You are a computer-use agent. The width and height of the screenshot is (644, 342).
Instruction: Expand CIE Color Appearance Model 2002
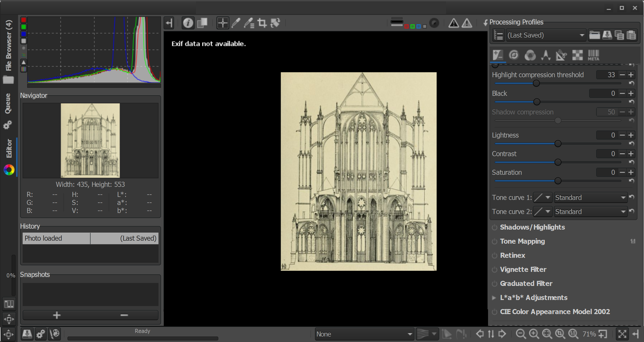pyautogui.click(x=555, y=312)
